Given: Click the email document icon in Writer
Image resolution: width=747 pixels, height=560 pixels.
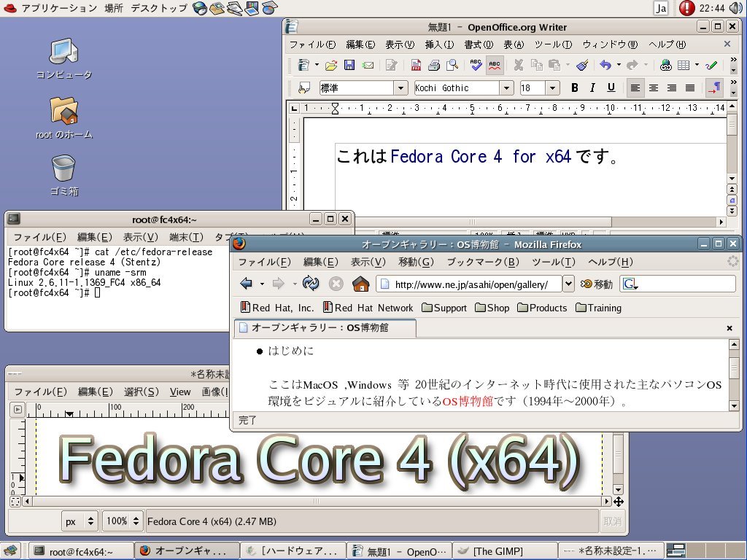Looking at the screenshot, I should (x=368, y=65).
